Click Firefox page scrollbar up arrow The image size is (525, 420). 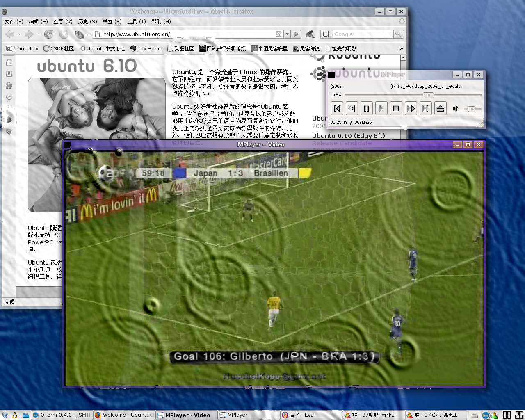pos(403,58)
